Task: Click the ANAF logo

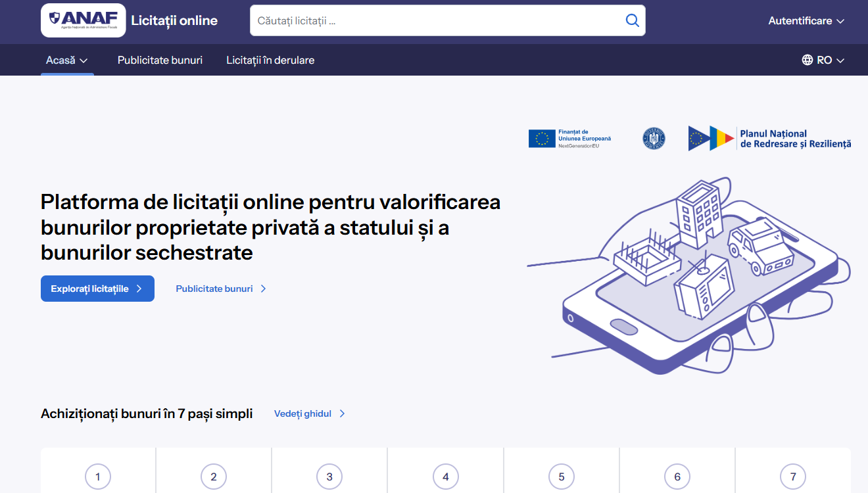Action: tap(82, 20)
